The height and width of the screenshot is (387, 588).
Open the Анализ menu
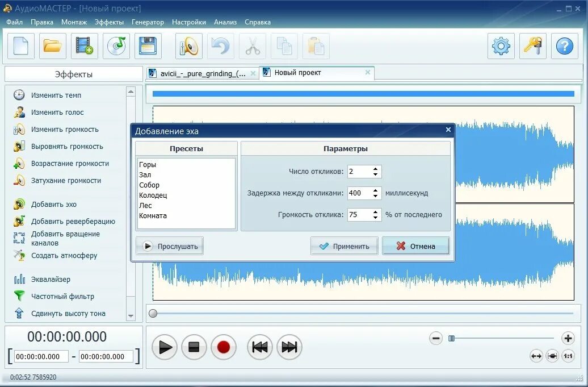(x=225, y=22)
